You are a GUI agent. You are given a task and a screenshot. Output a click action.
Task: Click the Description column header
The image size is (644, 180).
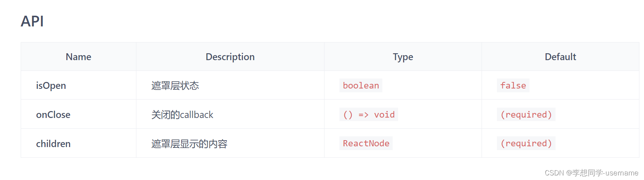click(230, 57)
